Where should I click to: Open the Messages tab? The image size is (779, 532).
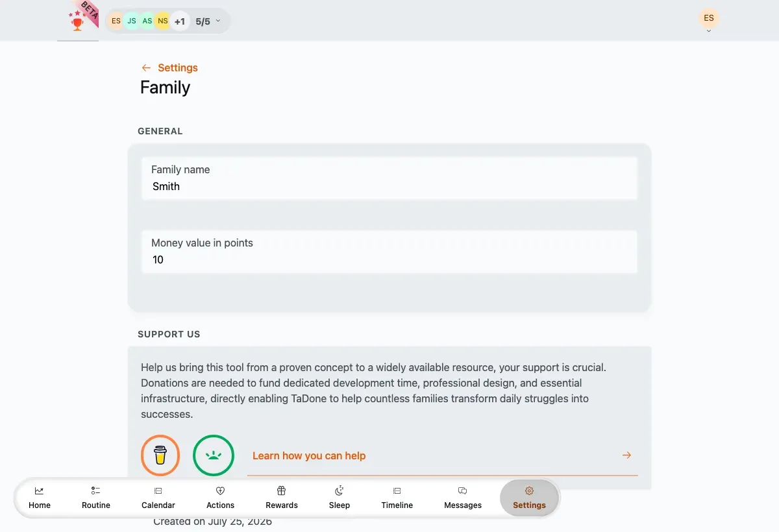coord(463,498)
